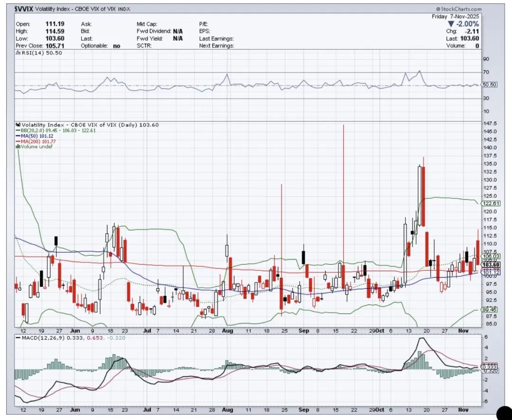Screen dimensions: 512x420
Task: Click the INDX exchange label
Action: click(124, 9)
